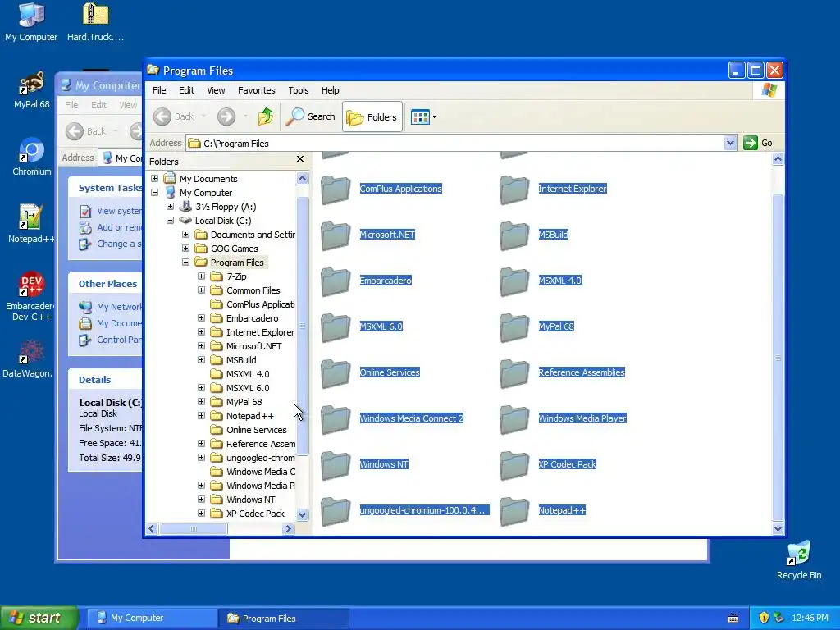Open the Favorites menu

tap(256, 90)
